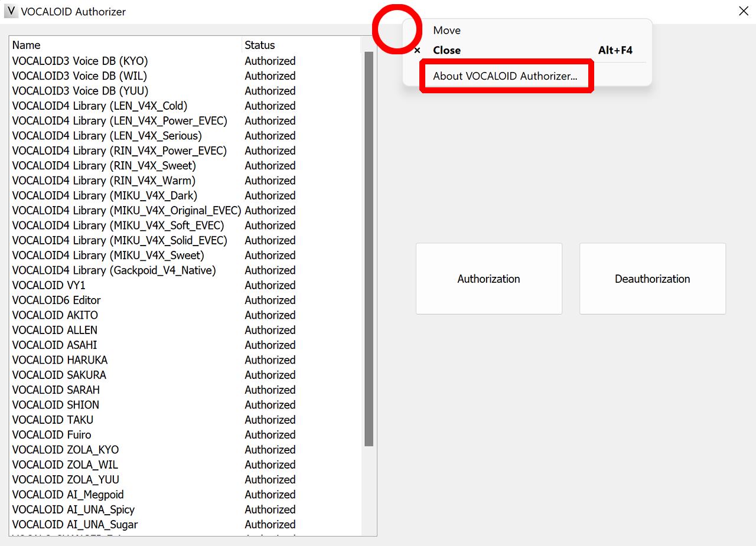The image size is (756, 546).
Task: Click the VOCALOID Authorizer title bar icon
Action: point(10,11)
